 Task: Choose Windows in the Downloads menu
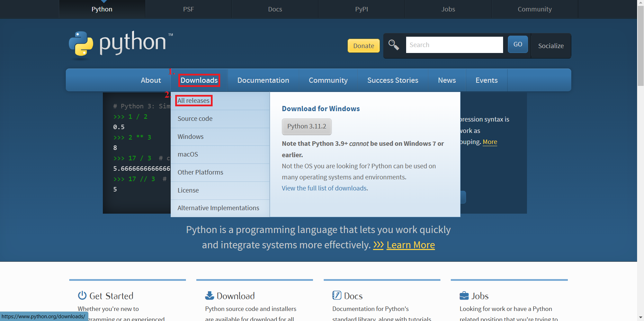pyautogui.click(x=220, y=137)
